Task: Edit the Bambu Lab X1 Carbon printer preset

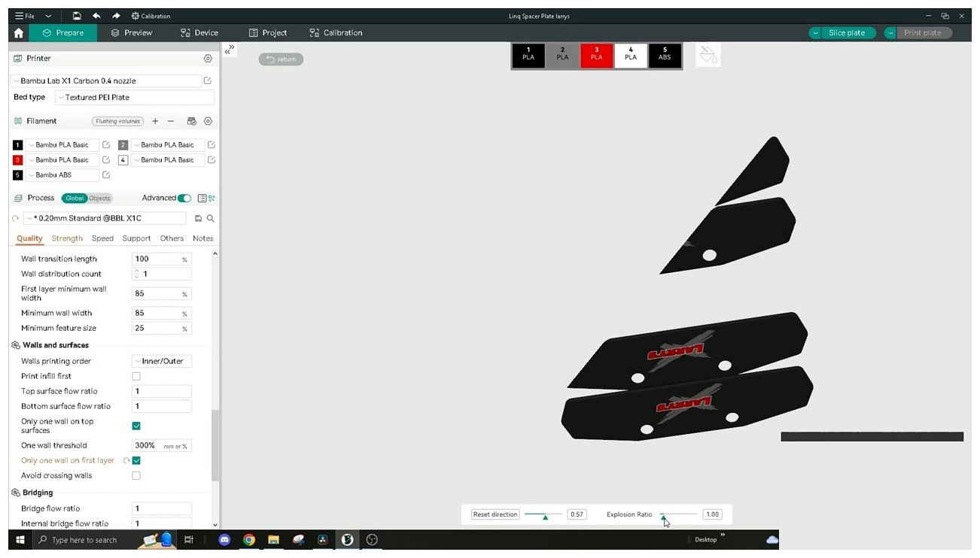Action: coord(208,80)
